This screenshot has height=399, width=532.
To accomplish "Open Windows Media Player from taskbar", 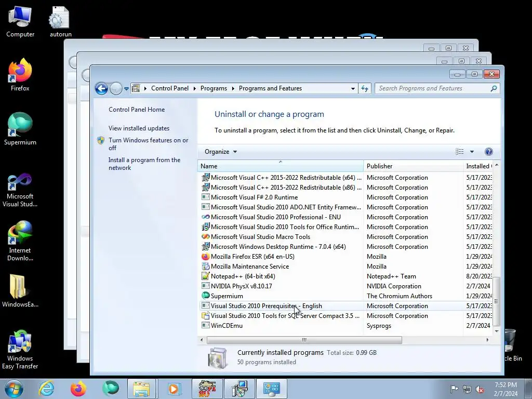I will pos(174,389).
